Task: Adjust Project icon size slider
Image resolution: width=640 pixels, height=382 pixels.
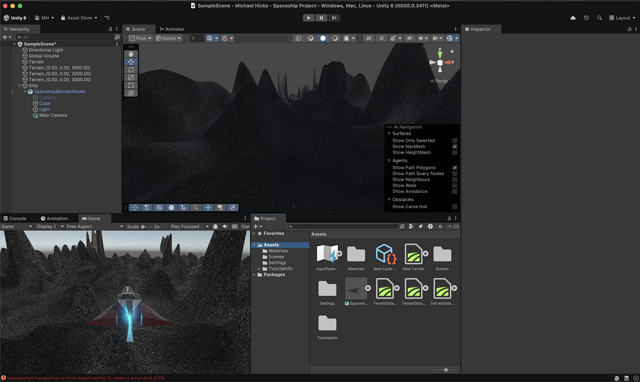Action: tap(445, 370)
